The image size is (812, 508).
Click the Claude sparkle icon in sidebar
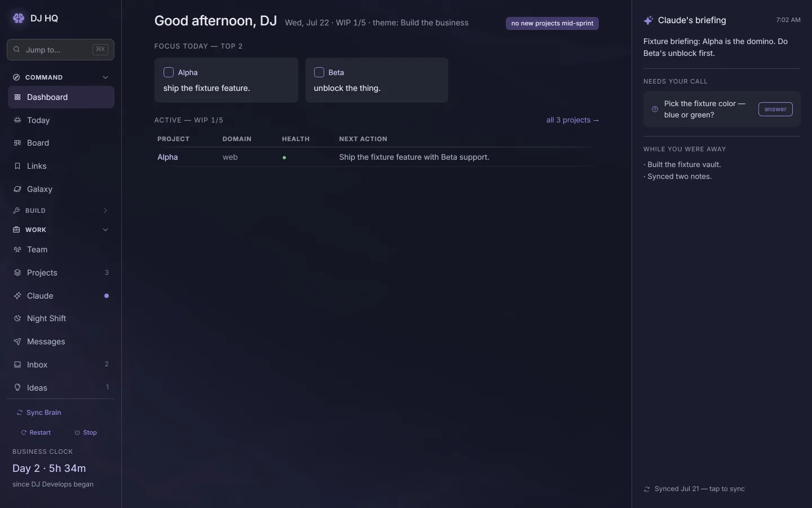(17, 296)
